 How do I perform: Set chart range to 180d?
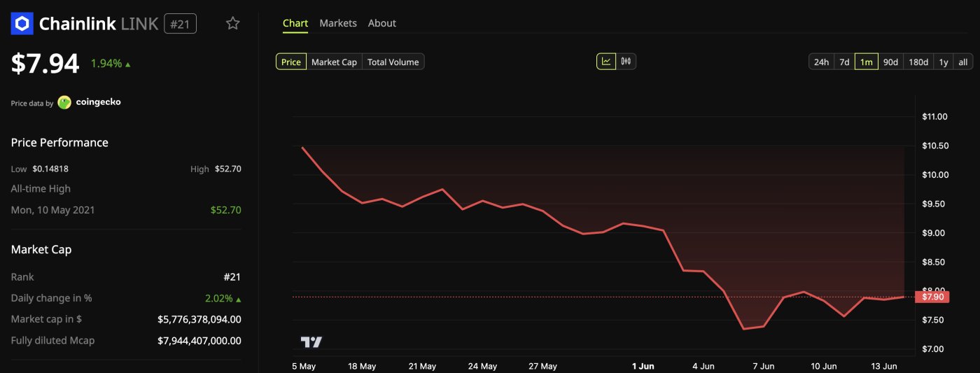click(x=918, y=62)
